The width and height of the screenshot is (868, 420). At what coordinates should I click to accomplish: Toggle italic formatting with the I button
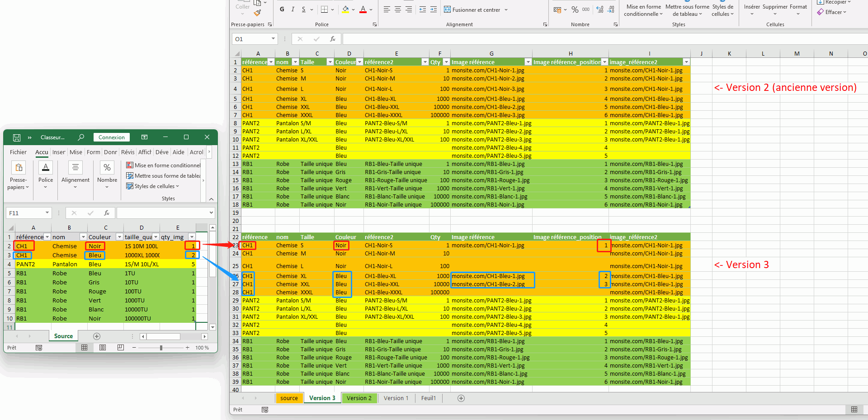[x=293, y=9]
